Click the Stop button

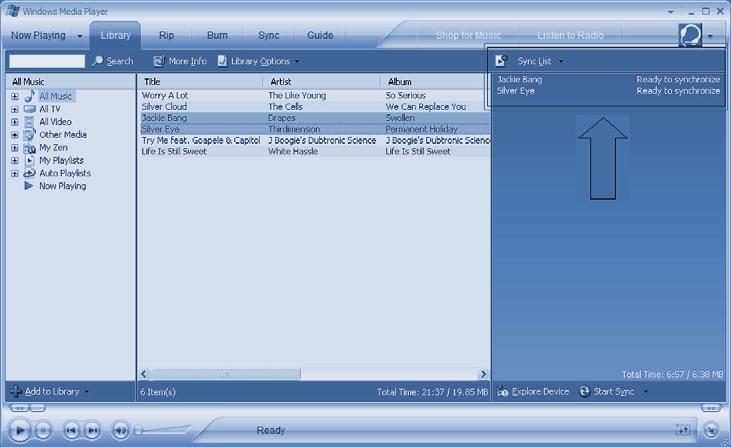coord(43,430)
